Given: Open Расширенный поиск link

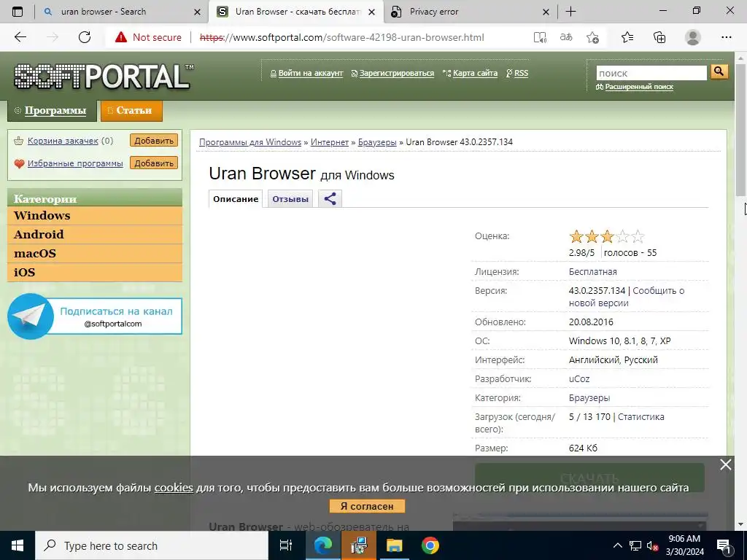Looking at the screenshot, I should (639, 87).
